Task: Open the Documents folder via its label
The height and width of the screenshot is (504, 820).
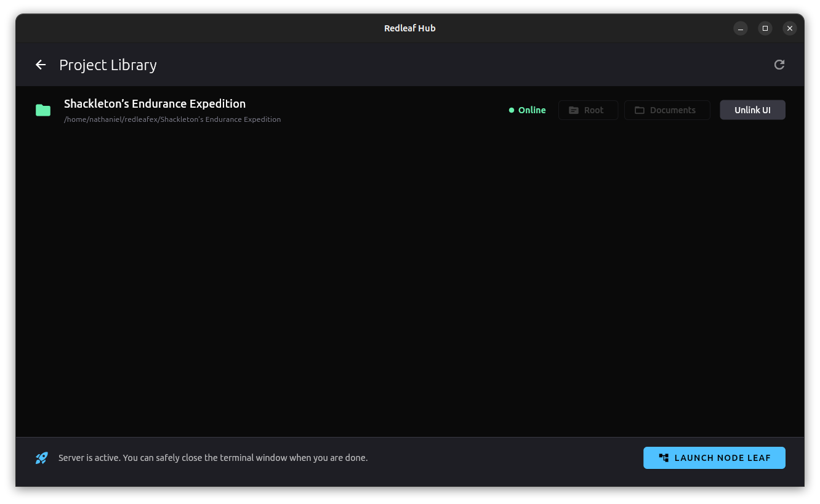Action: 672,110
